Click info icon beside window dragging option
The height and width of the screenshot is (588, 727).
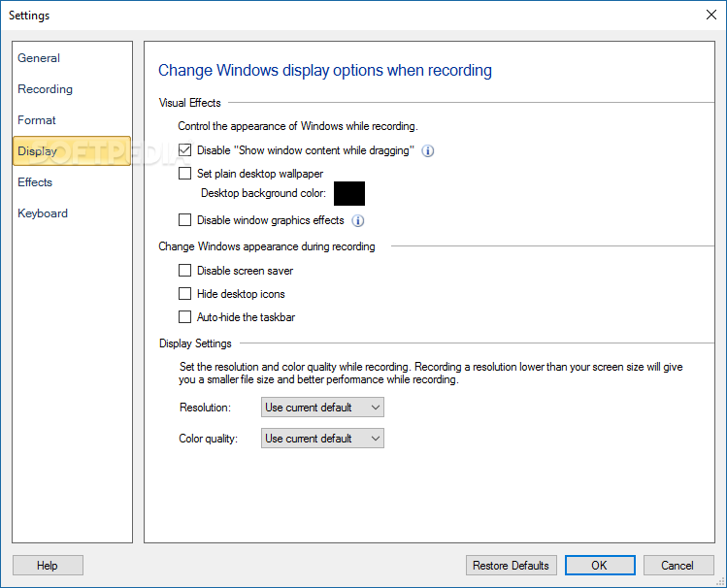click(427, 151)
